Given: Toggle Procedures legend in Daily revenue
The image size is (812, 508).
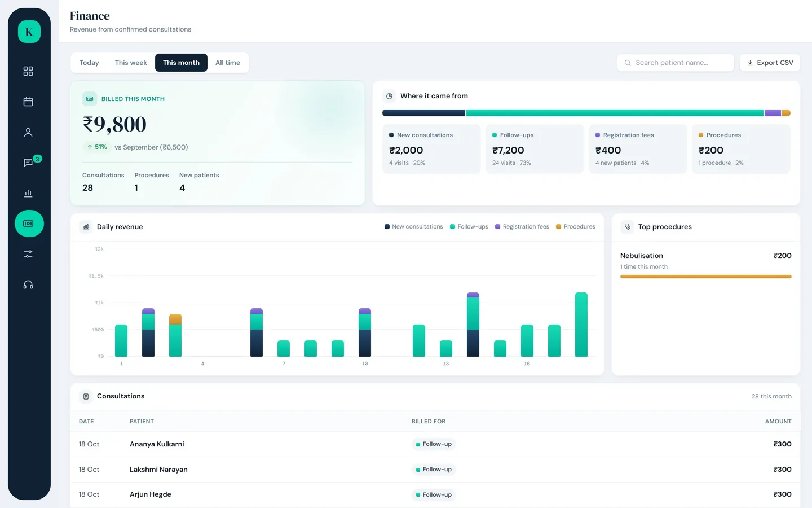Looking at the screenshot, I should [576, 227].
